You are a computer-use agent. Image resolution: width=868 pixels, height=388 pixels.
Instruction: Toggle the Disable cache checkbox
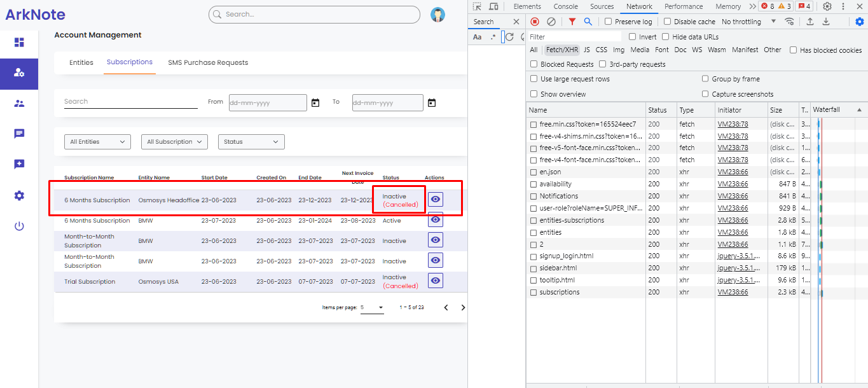pyautogui.click(x=668, y=22)
